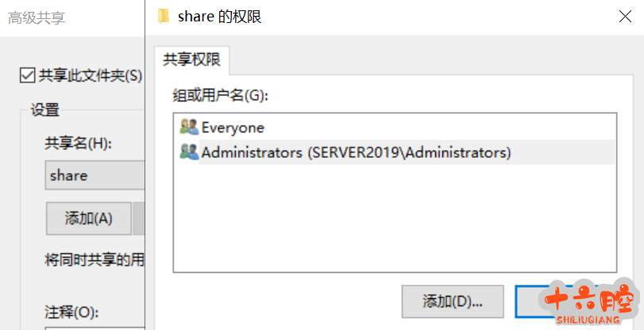Close the share 的权限 dialog
The width and height of the screenshot is (644, 330).
(623, 17)
